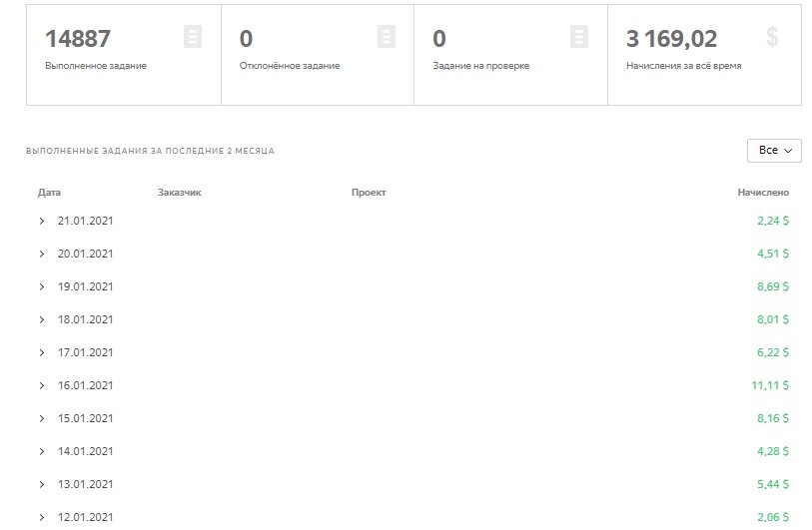Click the 8,01 $ amount

(773, 319)
